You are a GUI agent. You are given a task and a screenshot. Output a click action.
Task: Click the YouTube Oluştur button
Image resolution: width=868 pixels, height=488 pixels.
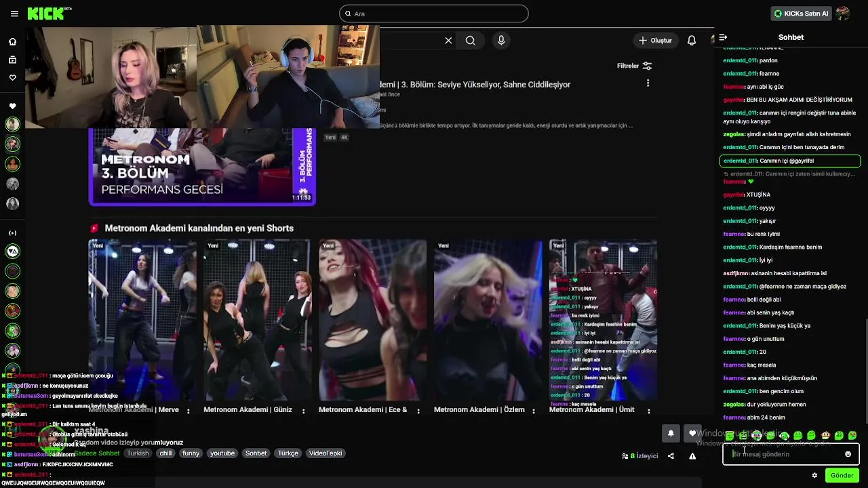point(655,41)
